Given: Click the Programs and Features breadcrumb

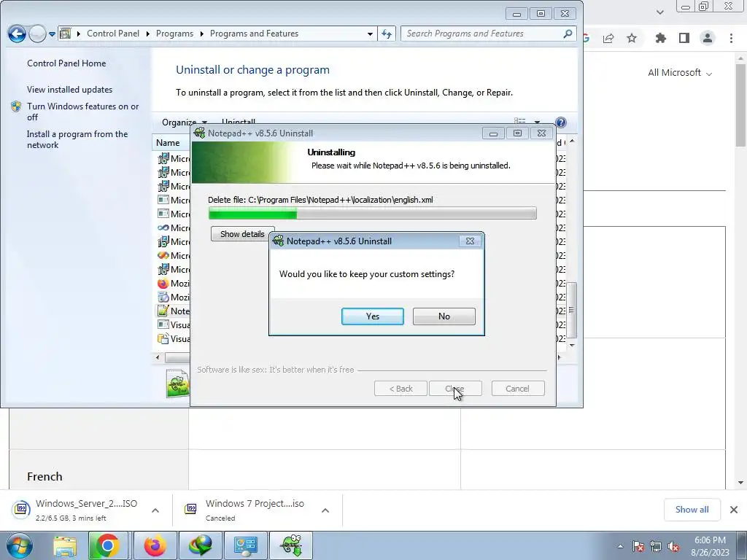Looking at the screenshot, I should (254, 34).
